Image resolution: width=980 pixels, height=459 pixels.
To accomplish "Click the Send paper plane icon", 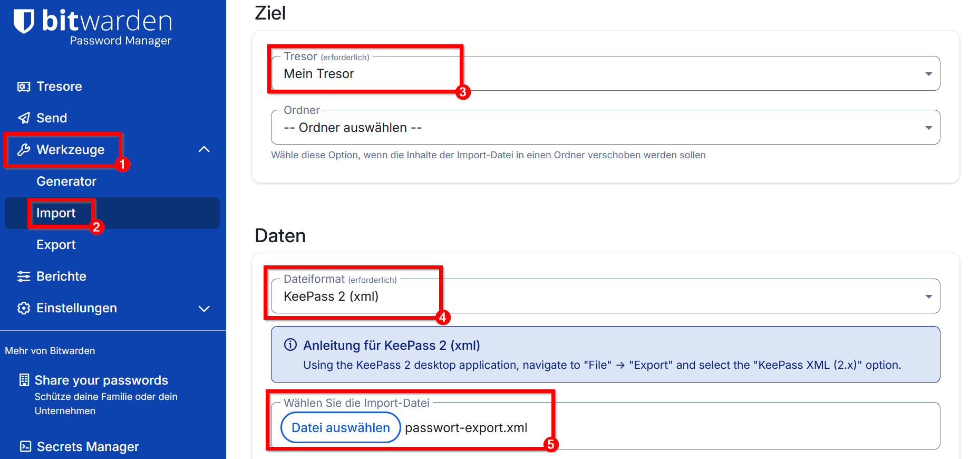I will 24,118.
